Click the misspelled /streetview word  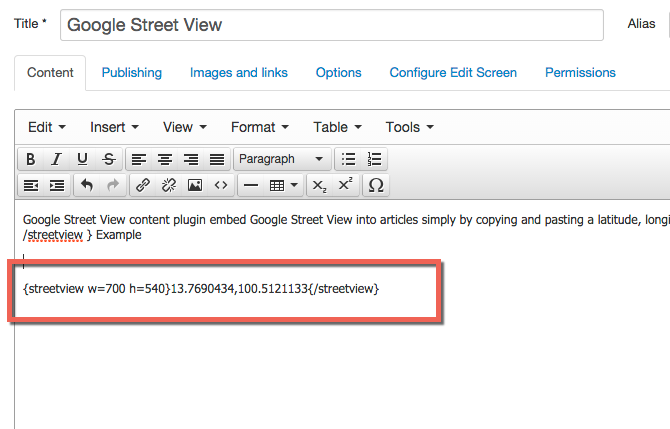coord(53,235)
